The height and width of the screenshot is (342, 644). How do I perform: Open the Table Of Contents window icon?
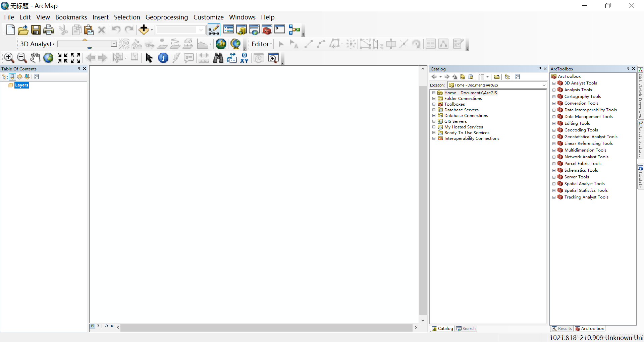coord(229,30)
